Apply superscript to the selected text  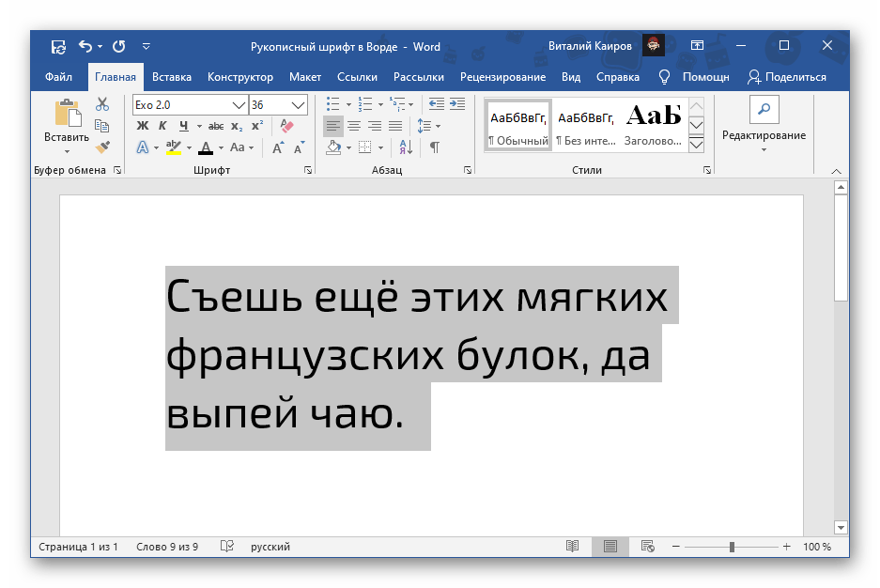pos(256,126)
